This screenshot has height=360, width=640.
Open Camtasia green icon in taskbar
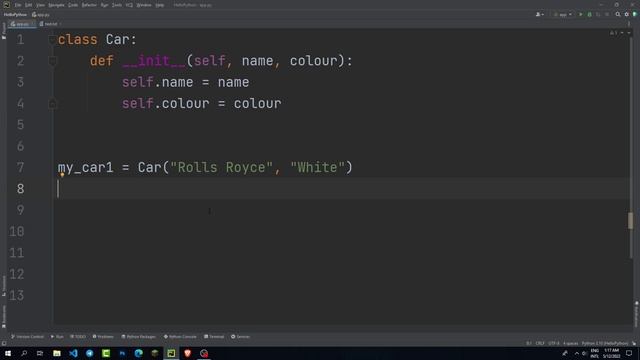point(106,353)
